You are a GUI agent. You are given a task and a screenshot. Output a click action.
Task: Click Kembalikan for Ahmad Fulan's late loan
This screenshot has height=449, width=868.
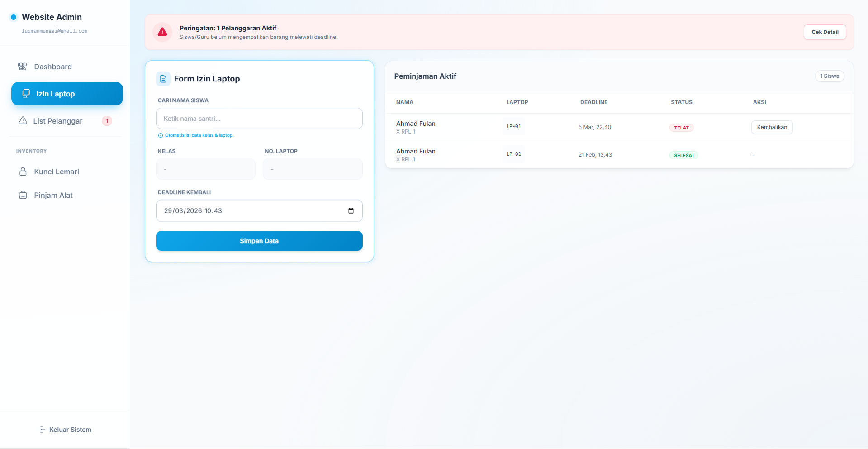click(772, 127)
